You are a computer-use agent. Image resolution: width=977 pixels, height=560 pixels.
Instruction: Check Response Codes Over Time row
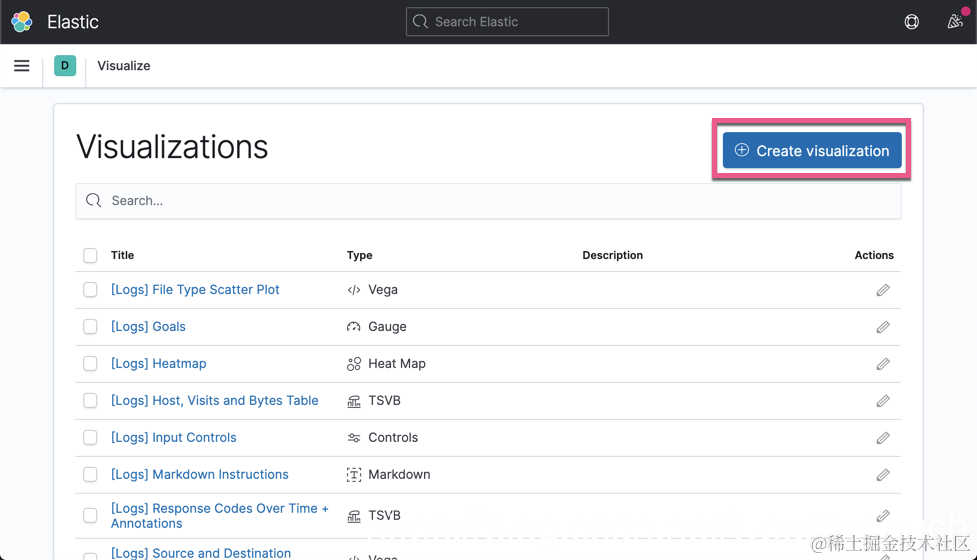[90, 515]
